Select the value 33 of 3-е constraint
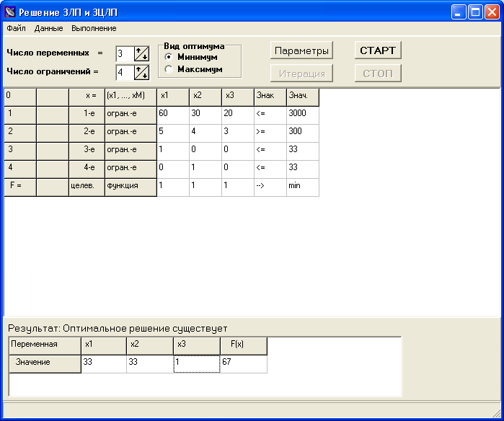The height and width of the screenshot is (421, 504). (x=303, y=151)
